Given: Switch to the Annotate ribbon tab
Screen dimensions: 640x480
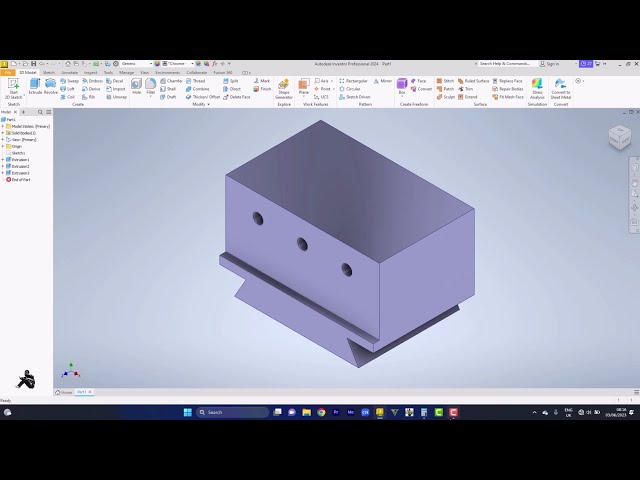Looking at the screenshot, I should point(69,73).
